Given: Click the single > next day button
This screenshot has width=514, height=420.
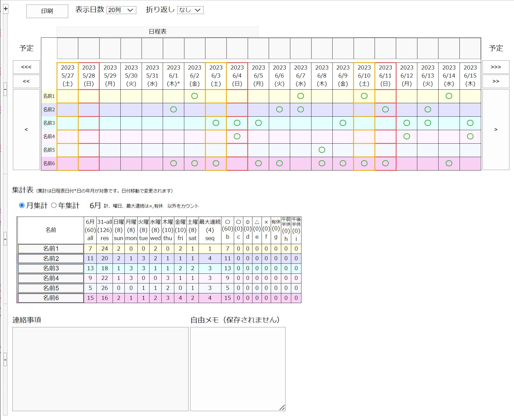Looking at the screenshot, I should (496, 130).
